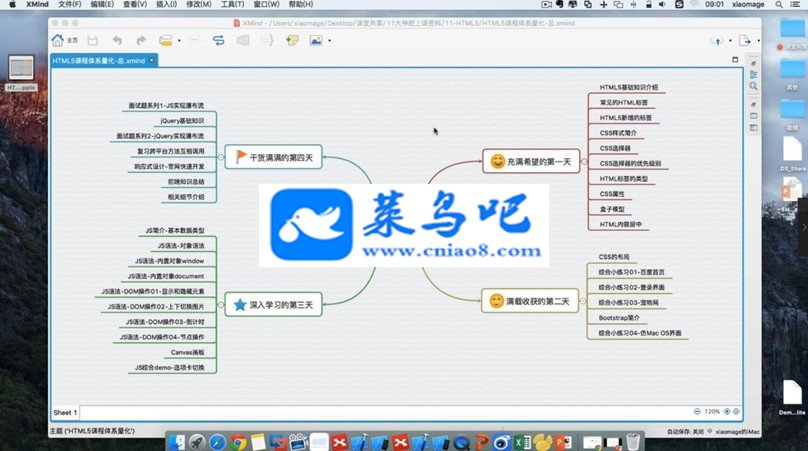
Task: Click the magnifier icon in right sidebar
Action: pyautogui.click(x=753, y=86)
